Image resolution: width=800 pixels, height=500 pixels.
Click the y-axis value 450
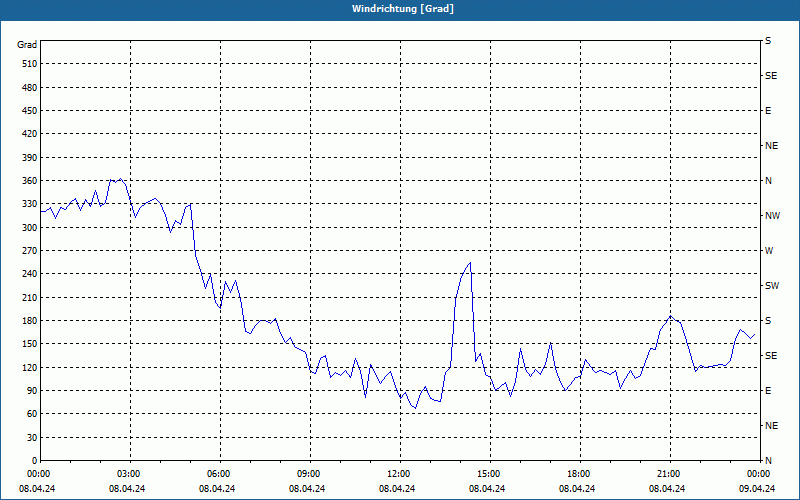click(30, 111)
